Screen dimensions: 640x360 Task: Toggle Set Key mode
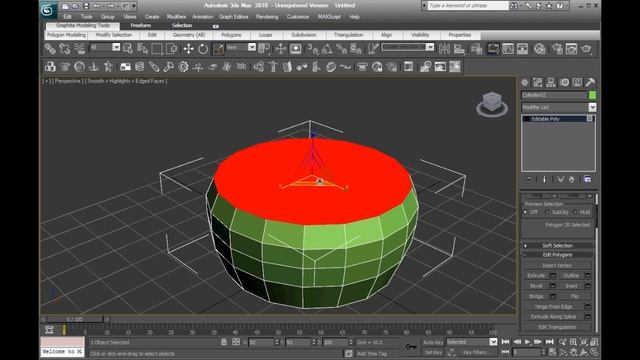(433, 353)
